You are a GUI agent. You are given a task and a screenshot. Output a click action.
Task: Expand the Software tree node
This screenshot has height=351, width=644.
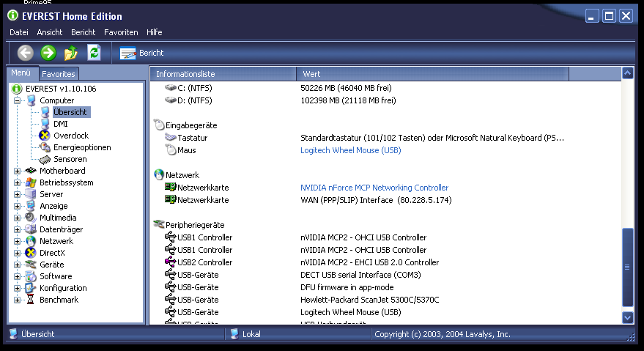17,276
